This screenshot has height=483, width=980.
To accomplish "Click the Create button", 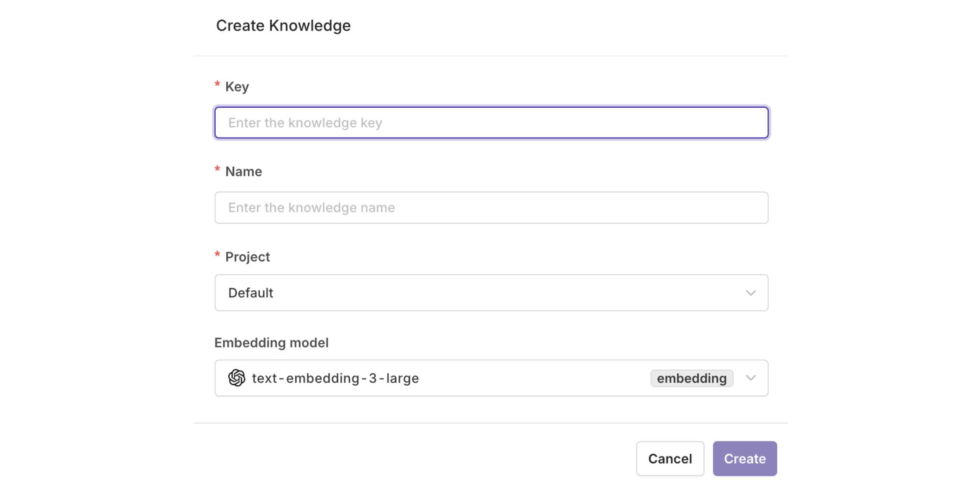I will pyautogui.click(x=745, y=458).
